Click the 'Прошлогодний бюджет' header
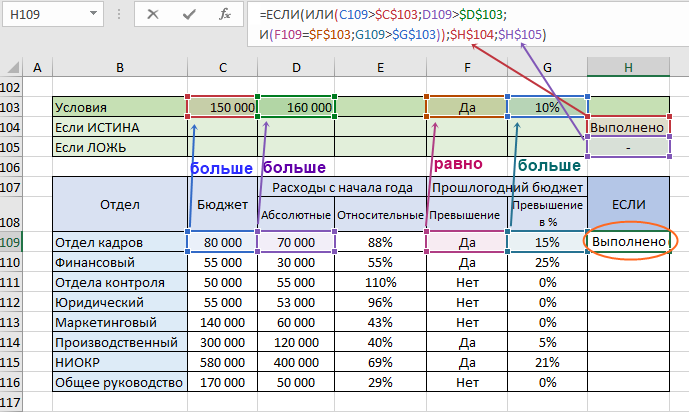 [x=507, y=188]
